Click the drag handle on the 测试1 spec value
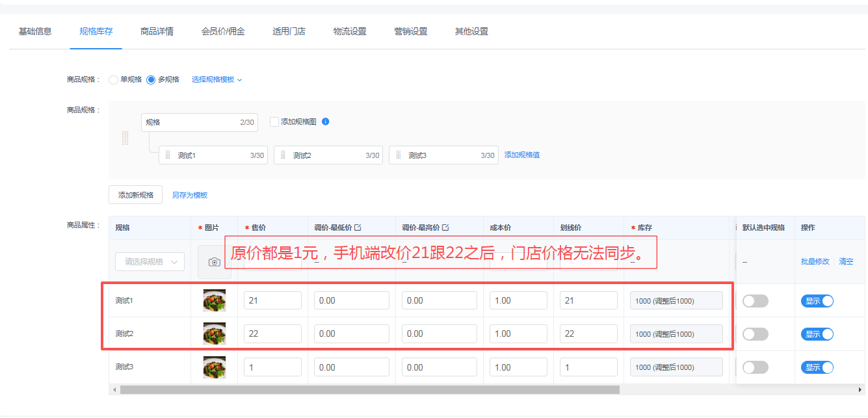This screenshot has width=868, height=418. 168,155
